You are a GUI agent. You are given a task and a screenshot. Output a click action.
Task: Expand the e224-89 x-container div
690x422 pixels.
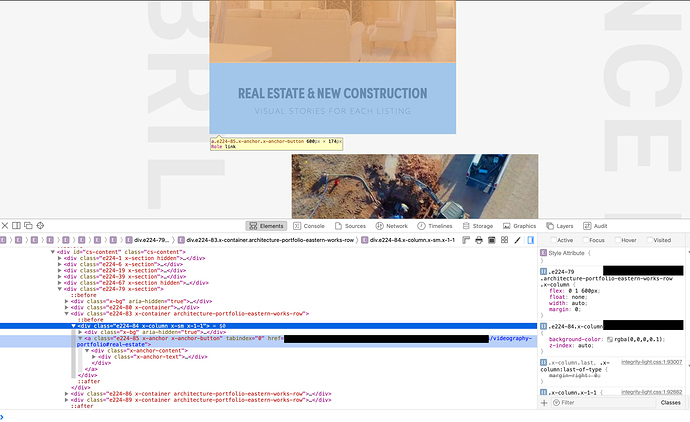[x=67, y=400]
